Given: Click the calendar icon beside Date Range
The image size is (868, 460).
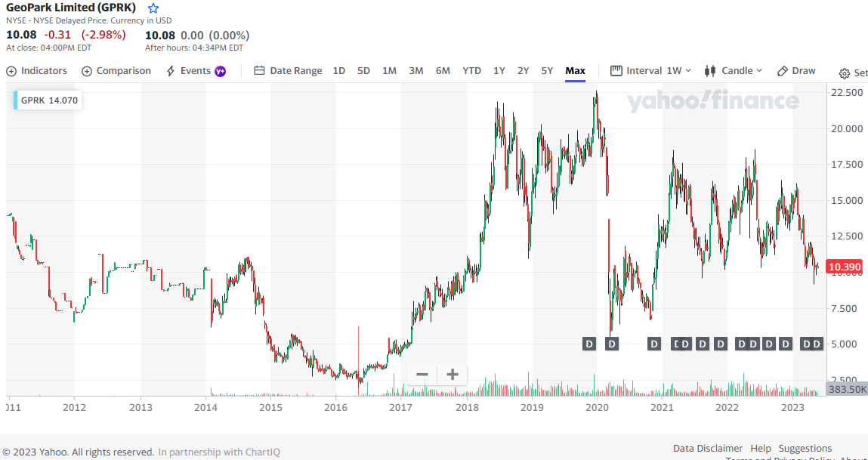Looking at the screenshot, I should coord(259,71).
